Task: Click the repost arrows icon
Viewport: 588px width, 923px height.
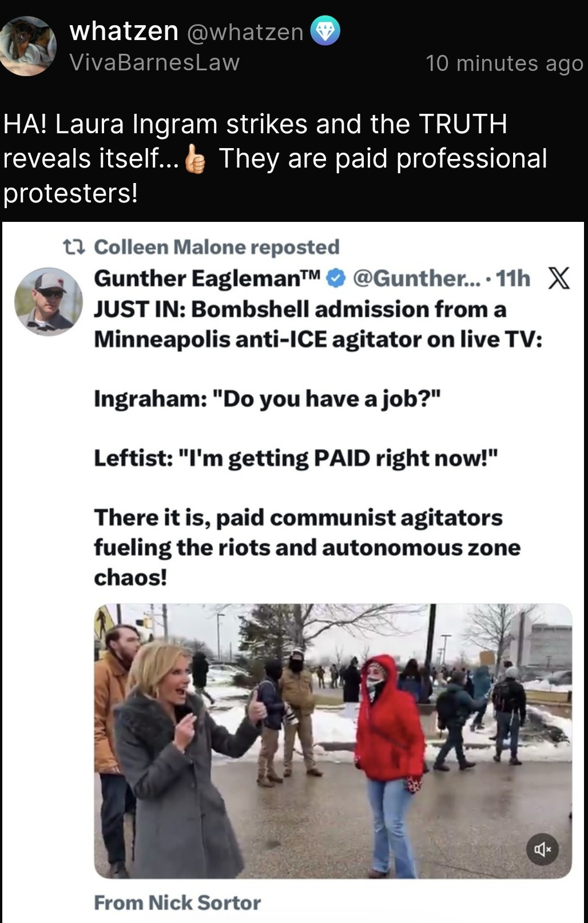Action: [x=74, y=247]
